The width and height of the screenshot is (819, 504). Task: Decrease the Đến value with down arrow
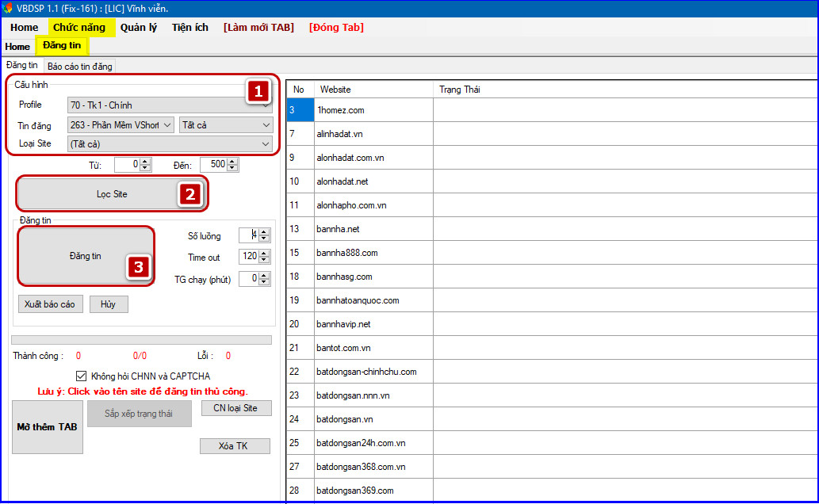coord(233,168)
